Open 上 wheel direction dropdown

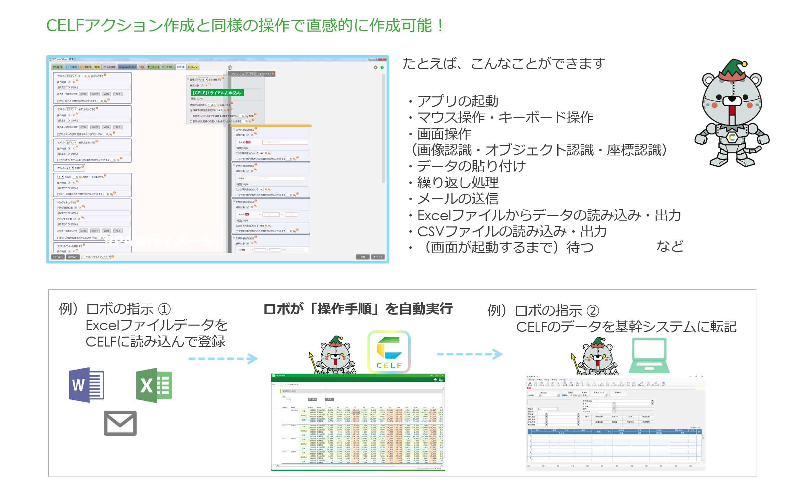[60, 177]
